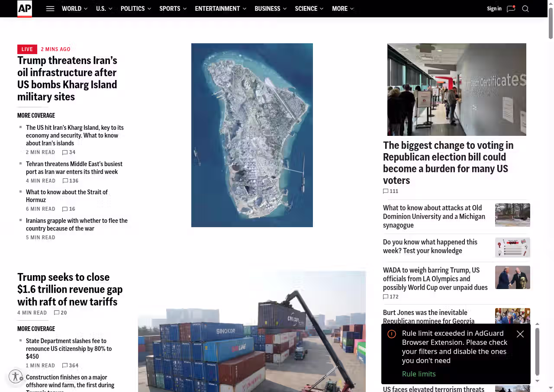Open the weekly news quiz thumbnail
Screen dimensions: 554x392
coord(512,247)
